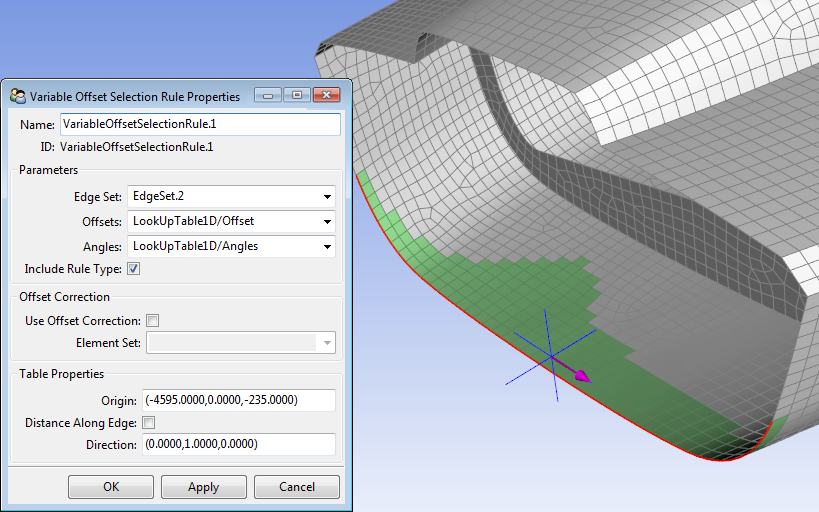
Task: Minimize the Rule Properties dialog
Action: coord(267,95)
